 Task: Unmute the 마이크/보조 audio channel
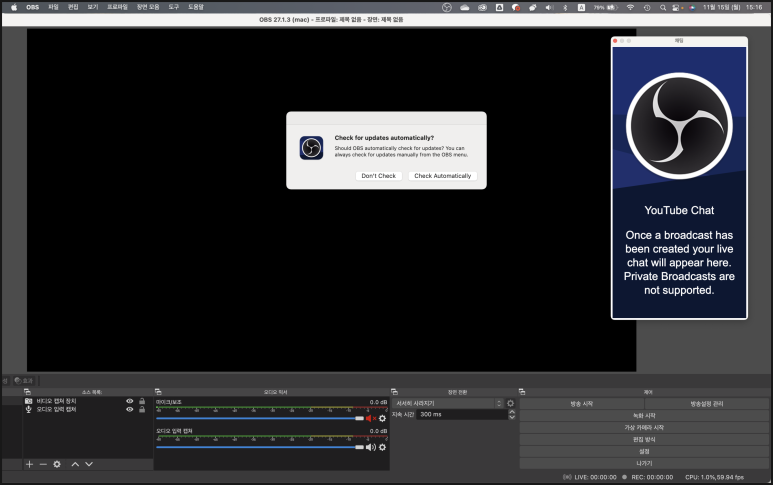pyautogui.click(x=371, y=418)
